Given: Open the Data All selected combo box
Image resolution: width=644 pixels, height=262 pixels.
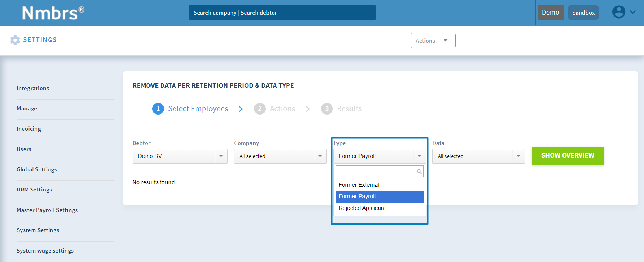Looking at the screenshot, I should pos(478,156).
